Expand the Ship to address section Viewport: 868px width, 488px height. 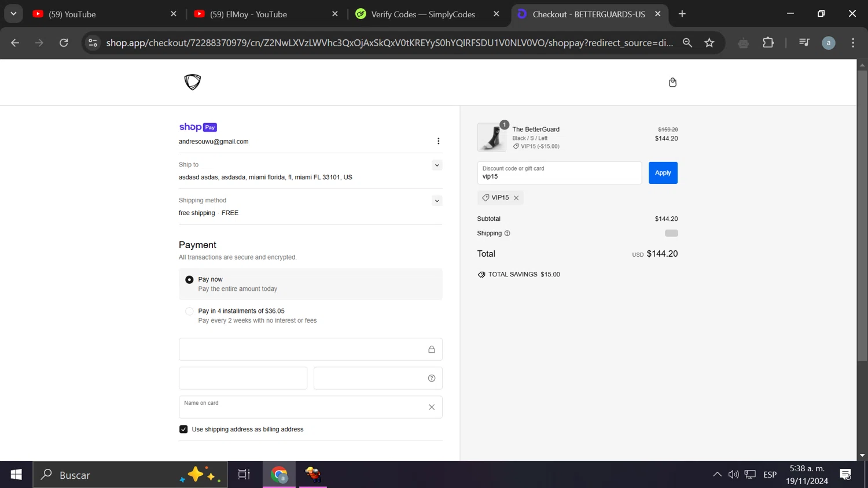click(x=437, y=165)
